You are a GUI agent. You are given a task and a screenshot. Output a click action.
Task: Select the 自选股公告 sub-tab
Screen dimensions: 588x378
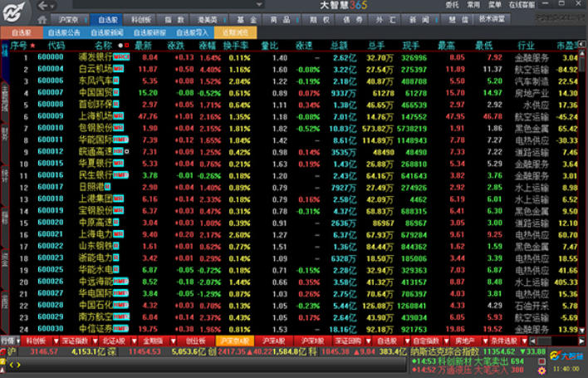click(x=64, y=32)
